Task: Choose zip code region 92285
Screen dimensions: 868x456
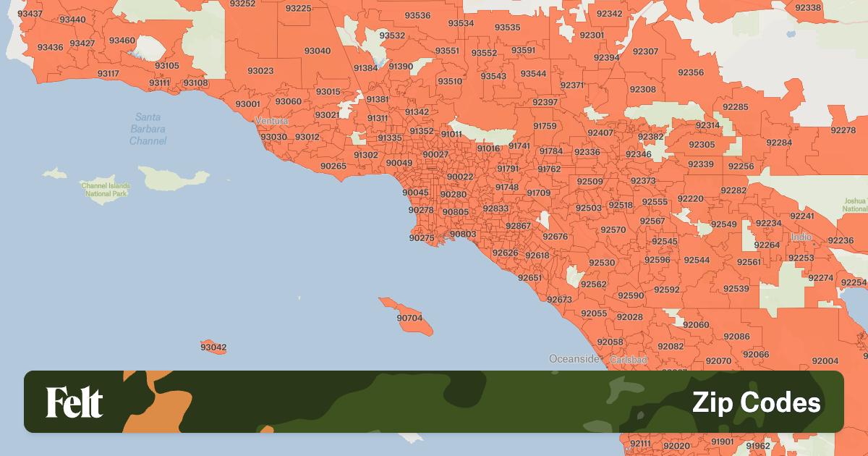Action: click(x=735, y=107)
